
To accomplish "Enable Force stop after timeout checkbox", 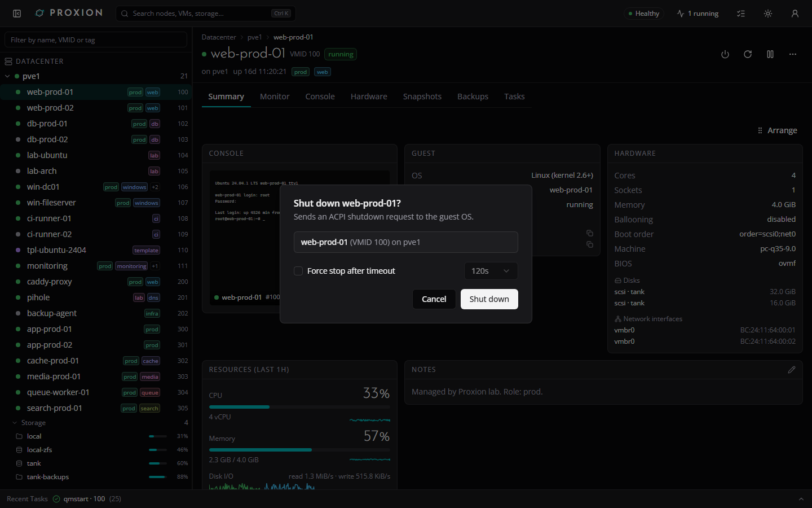I will tap(298, 271).
